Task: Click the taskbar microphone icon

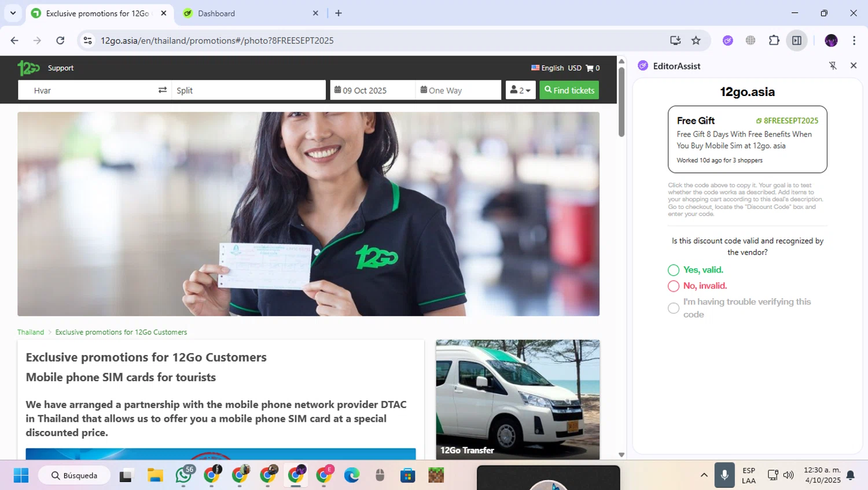Action: 724,476
